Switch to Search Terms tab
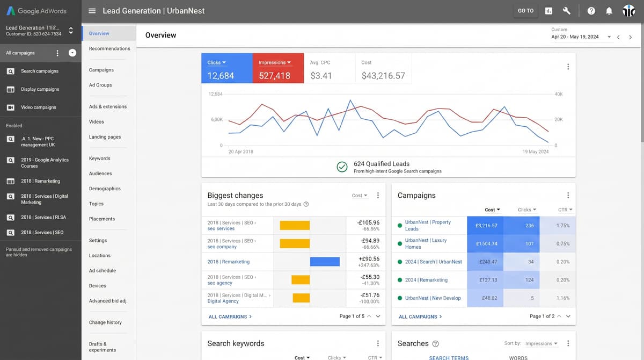Image resolution: width=644 pixels, height=360 pixels. [x=449, y=357]
